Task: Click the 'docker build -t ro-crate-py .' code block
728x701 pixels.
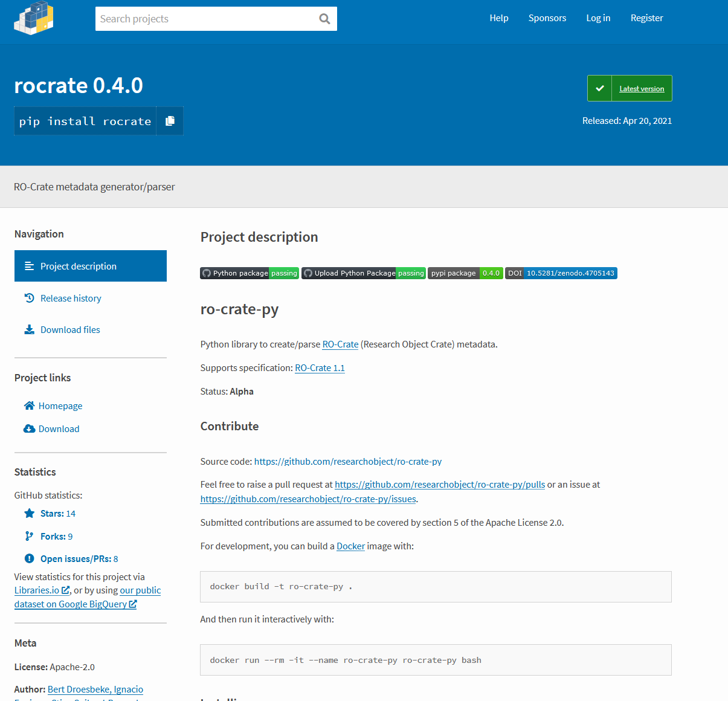Action: click(436, 587)
